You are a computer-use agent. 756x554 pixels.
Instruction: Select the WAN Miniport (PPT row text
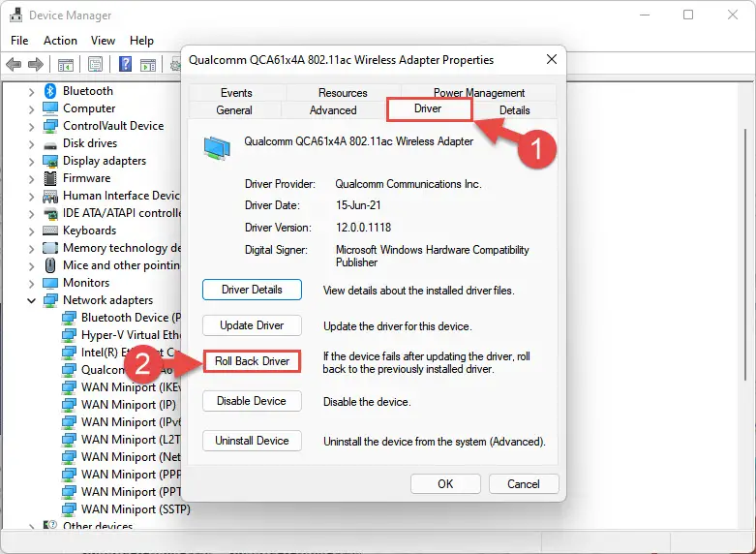131,492
